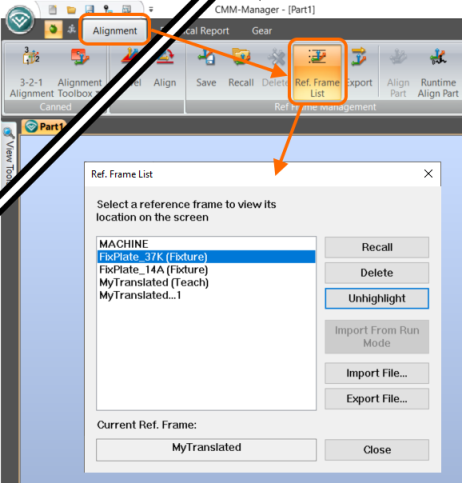This screenshot has width=462, height=483.
Task: Select FixPlate_14A (Fixture) list entry
Action: pos(206,269)
